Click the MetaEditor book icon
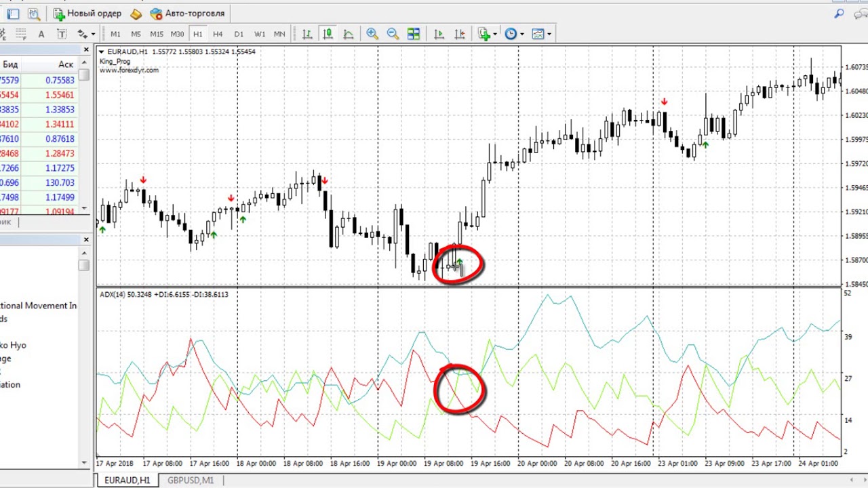 tap(136, 14)
